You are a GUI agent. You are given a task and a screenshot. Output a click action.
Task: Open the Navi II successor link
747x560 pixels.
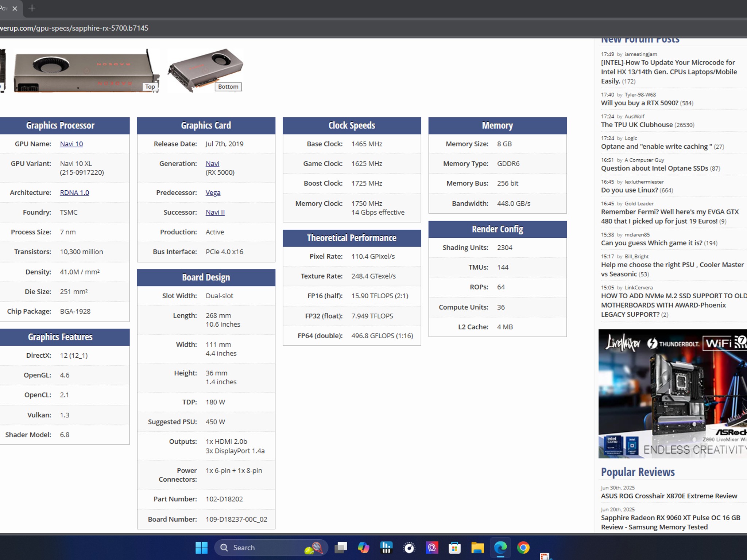coord(215,212)
